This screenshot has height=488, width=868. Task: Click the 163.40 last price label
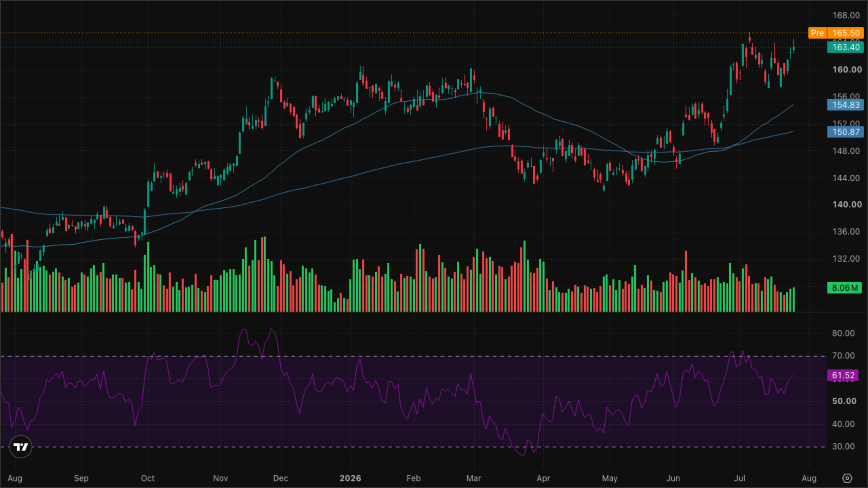click(x=846, y=47)
